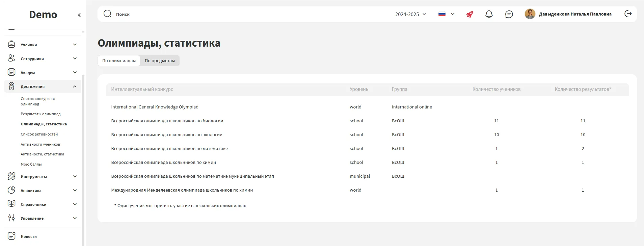The height and width of the screenshot is (246, 644).
Task: Select the По олимпиадам tab
Action: point(119,61)
